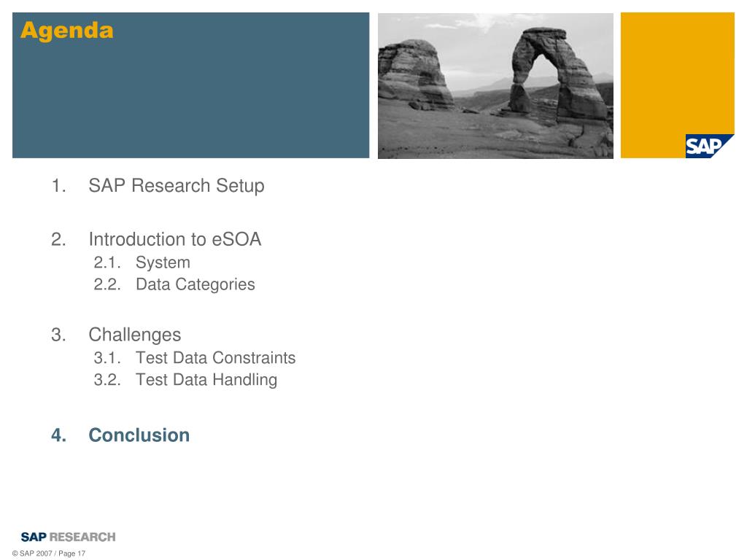Click the SAP logo on the yellow panel
The image size is (747, 560).
[709, 146]
